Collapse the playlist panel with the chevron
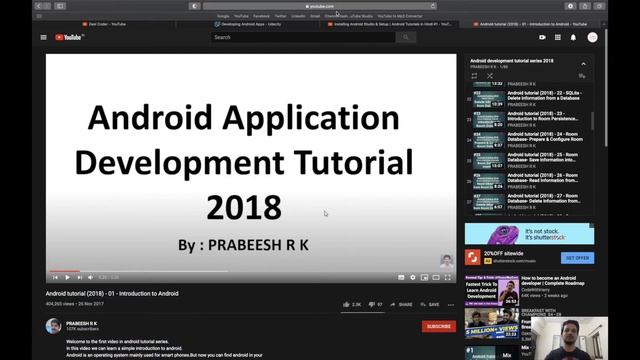 pos(583,64)
